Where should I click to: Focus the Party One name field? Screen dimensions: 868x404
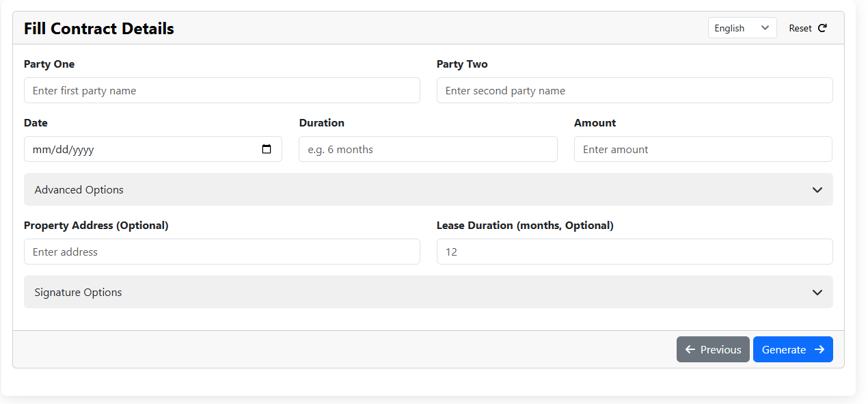(x=221, y=90)
